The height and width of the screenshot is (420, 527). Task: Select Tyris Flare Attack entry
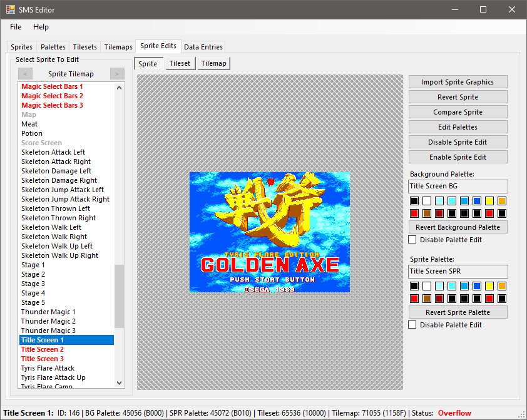pyautogui.click(x=66, y=368)
